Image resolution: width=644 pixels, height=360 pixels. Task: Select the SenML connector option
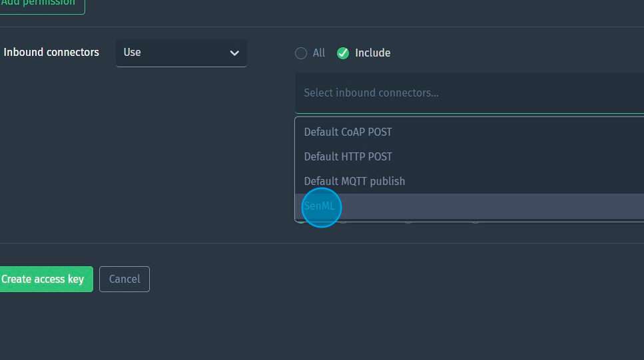point(320,206)
